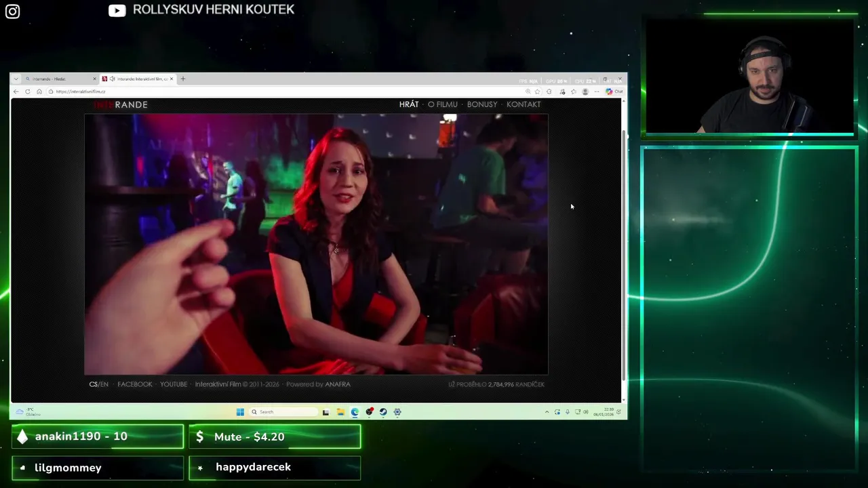Click the Interaktivní Film footer link
Screen dimensions: 868x488
(218, 384)
